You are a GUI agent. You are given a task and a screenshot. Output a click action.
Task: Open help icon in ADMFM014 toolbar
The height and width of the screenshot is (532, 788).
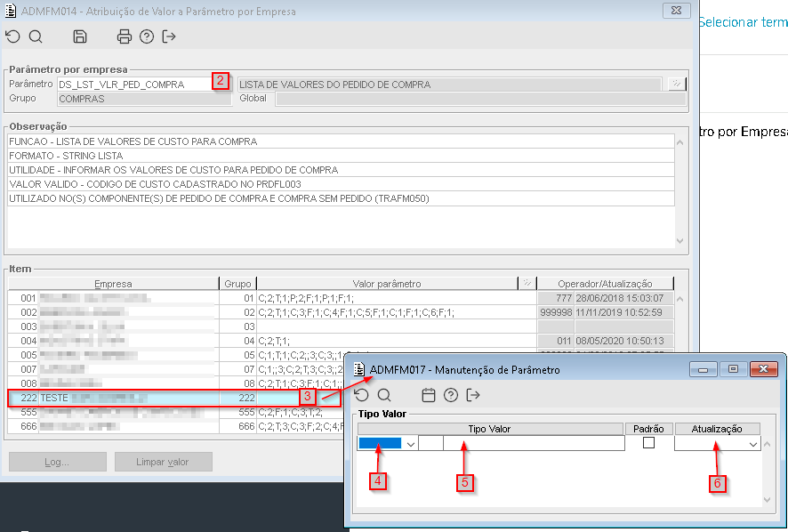coord(147,36)
